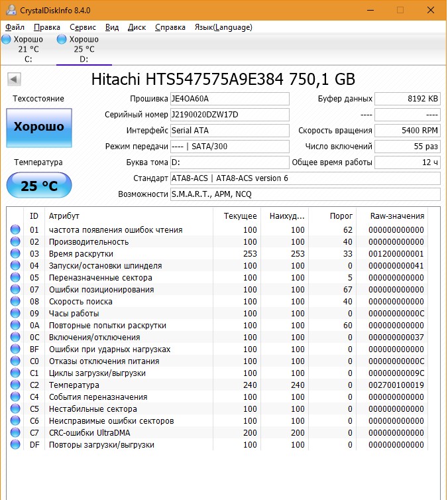The width and height of the screenshot is (448, 500).
Task: Click the Серийный номер field
Action: [229, 115]
